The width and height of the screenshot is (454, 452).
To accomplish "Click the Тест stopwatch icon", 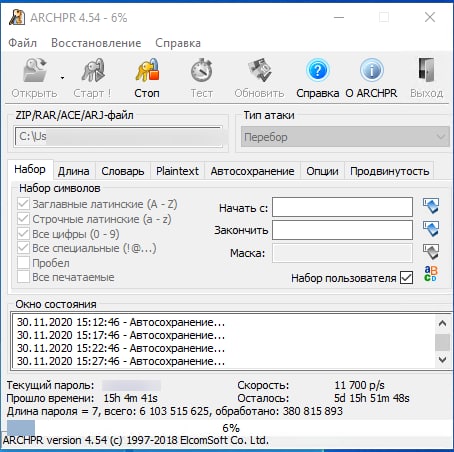I will point(201,70).
